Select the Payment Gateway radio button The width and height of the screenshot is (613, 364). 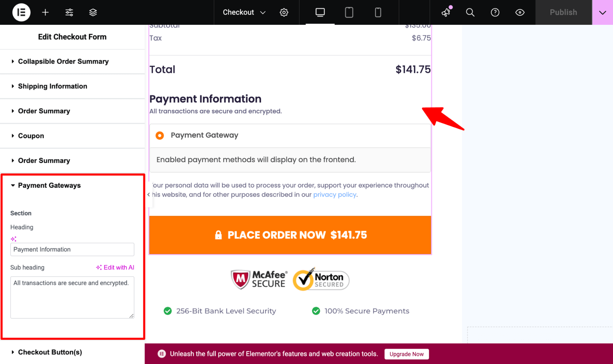tap(161, 135)
